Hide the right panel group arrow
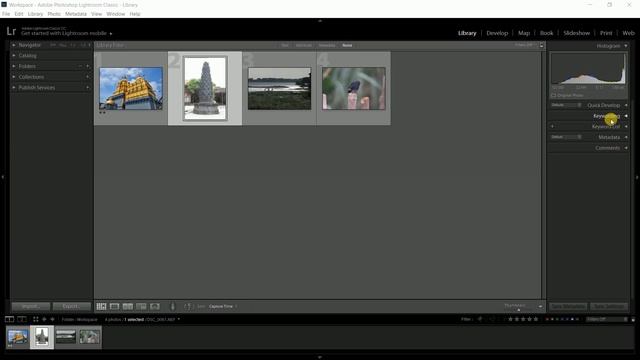 (637, 177)
